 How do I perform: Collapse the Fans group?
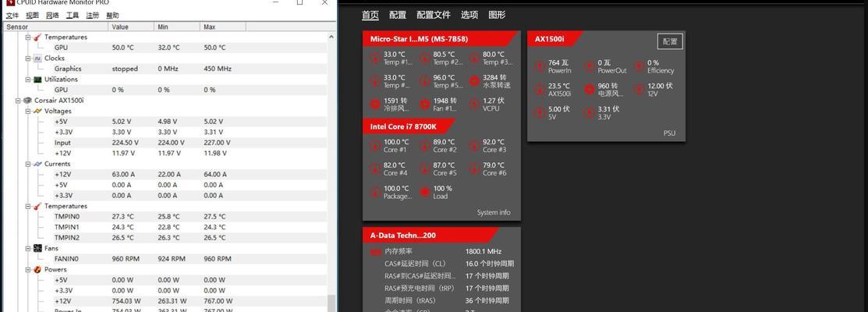27,248
